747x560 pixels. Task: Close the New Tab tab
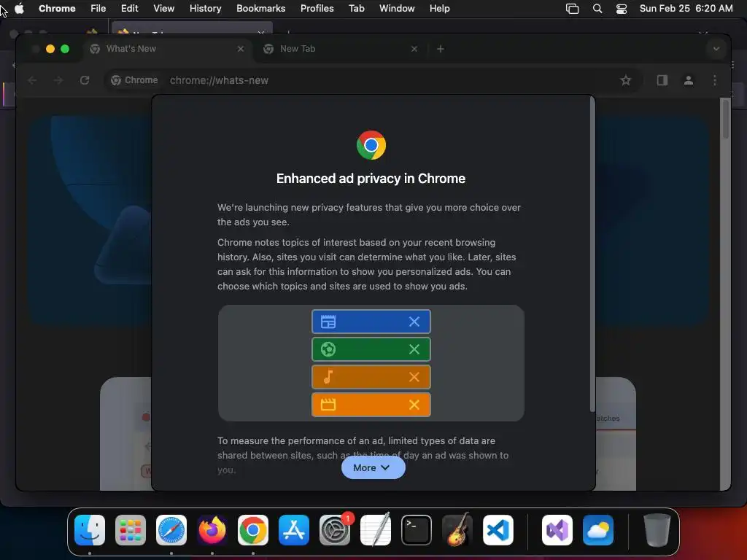414,49
